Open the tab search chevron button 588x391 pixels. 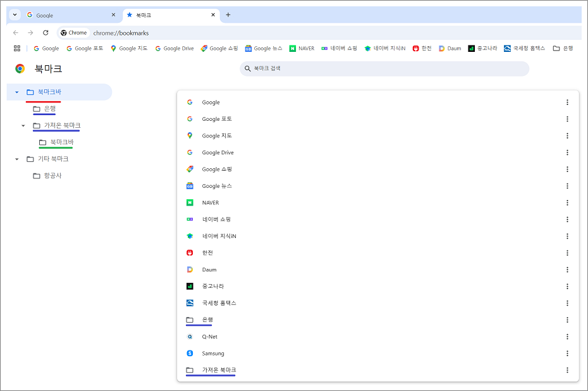coord(15,15)
